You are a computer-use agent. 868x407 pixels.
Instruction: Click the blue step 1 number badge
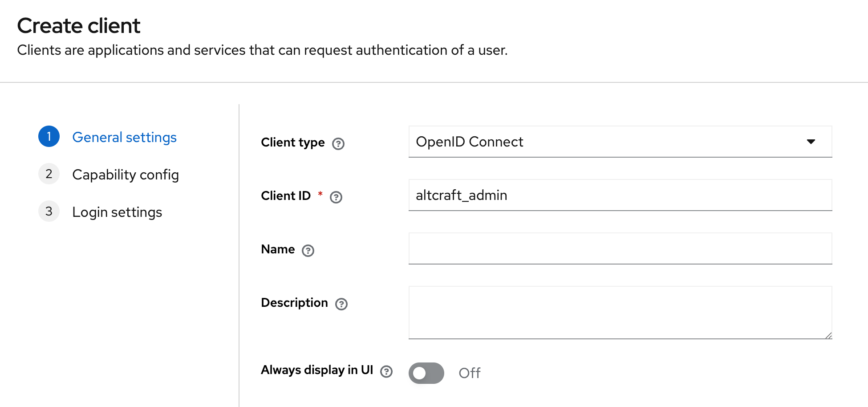[x=49, y=137]
